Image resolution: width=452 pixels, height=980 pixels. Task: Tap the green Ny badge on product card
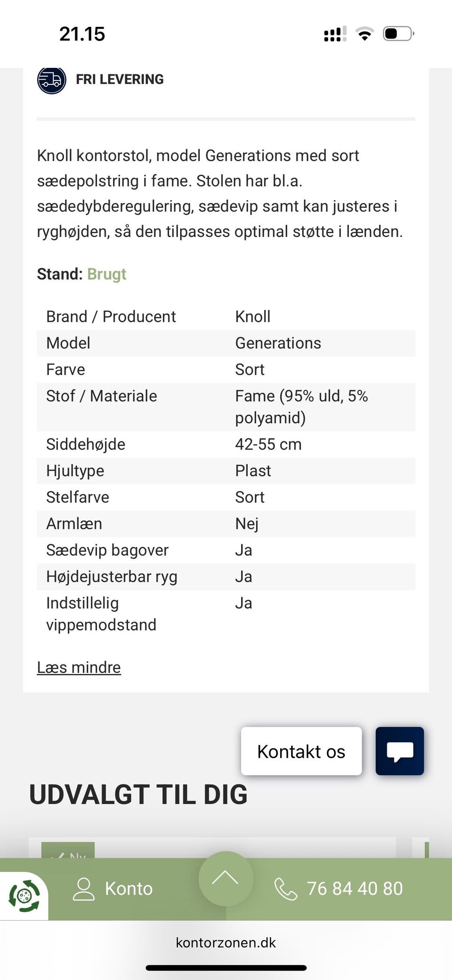pos(68,851)
